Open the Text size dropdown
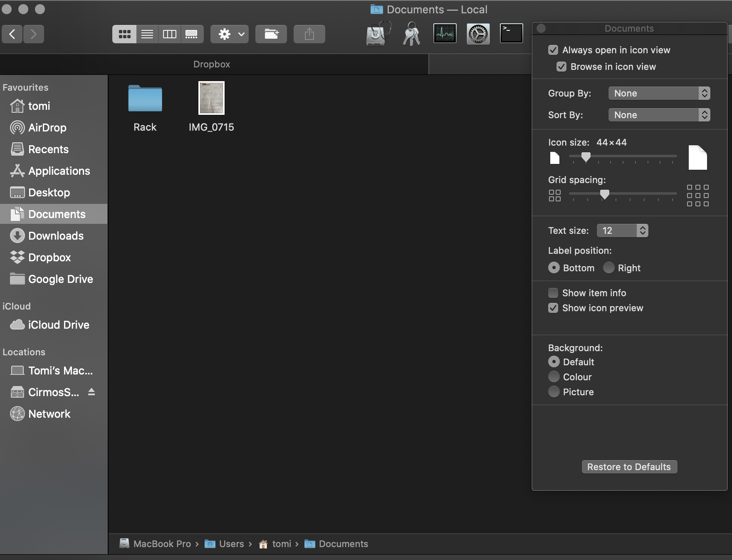The image size is (732, 560). pos(622,230)
